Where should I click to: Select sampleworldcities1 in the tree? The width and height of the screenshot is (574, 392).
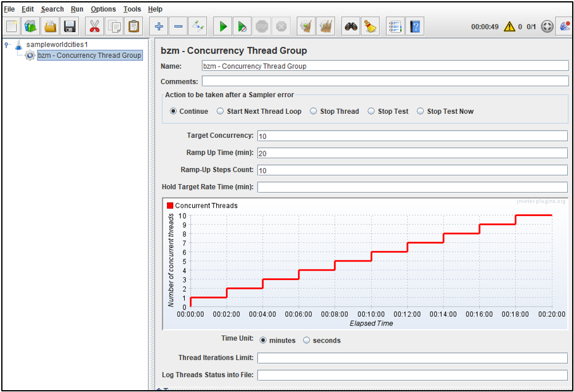pyautogui.click(x=57, y=44)
